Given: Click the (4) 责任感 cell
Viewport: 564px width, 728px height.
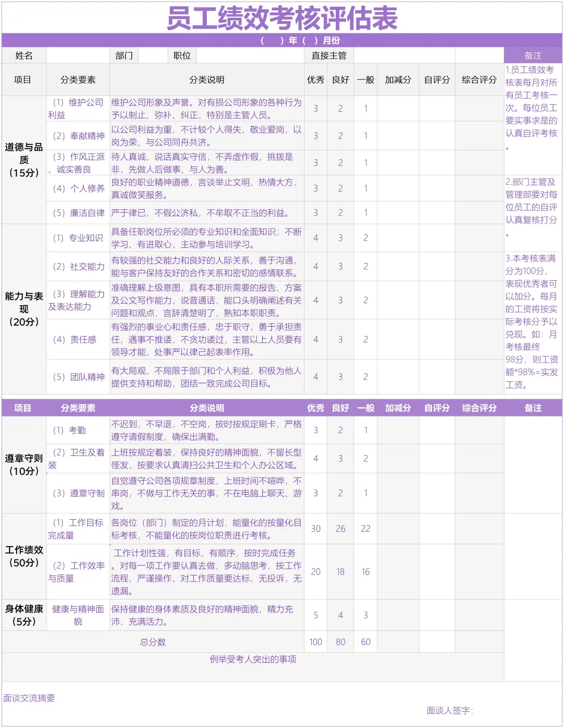Looking at the screenshot, I should (78, 339).
